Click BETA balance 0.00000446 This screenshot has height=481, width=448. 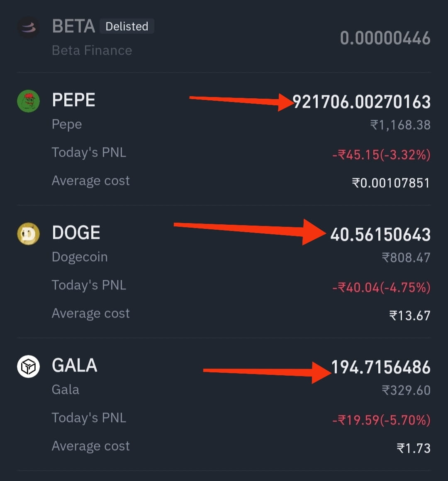point(385,38)
